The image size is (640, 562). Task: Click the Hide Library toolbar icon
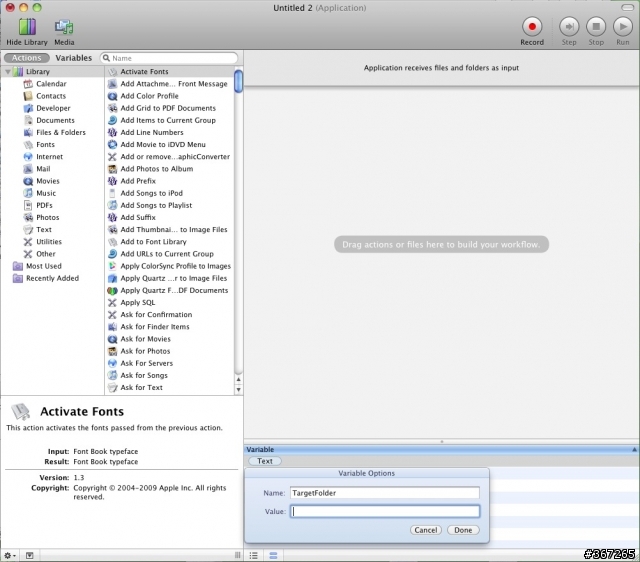[x=27, y=27]
